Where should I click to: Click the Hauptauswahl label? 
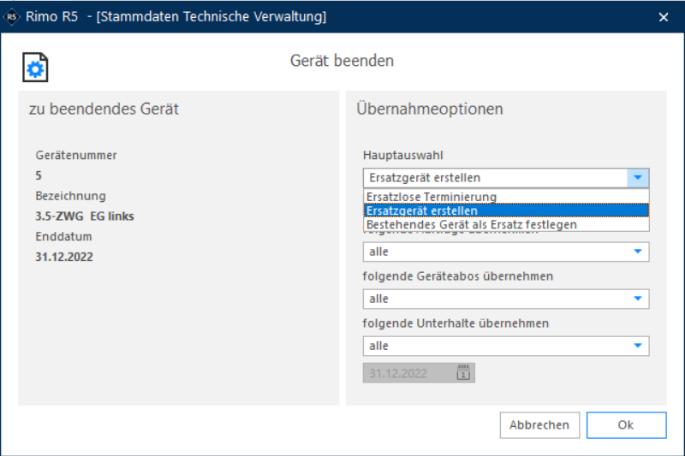pos(403,155)
